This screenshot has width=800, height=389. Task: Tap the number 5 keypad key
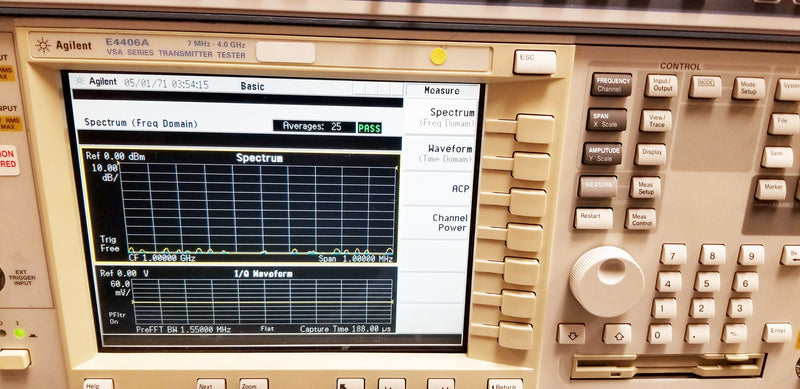click(x=707, y=282)
